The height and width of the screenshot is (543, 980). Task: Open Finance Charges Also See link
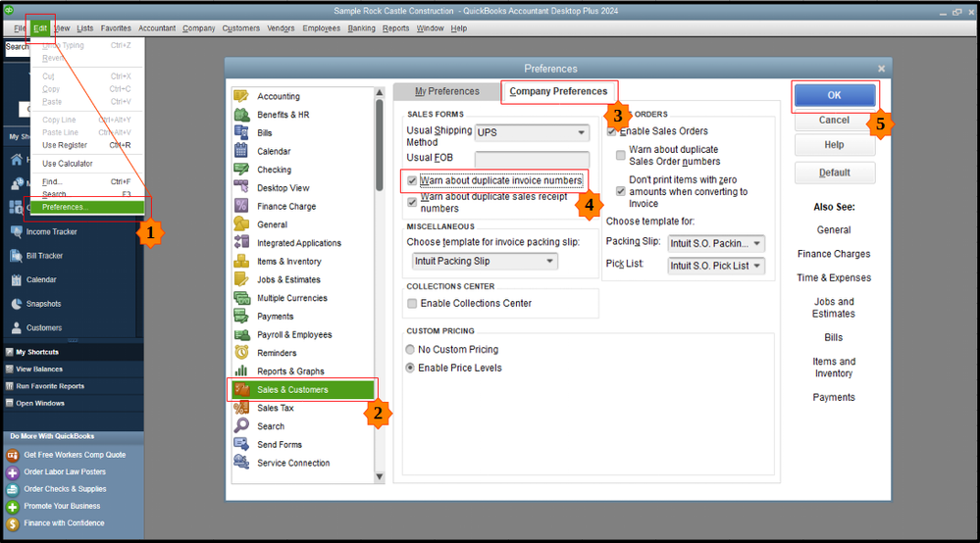834,254
